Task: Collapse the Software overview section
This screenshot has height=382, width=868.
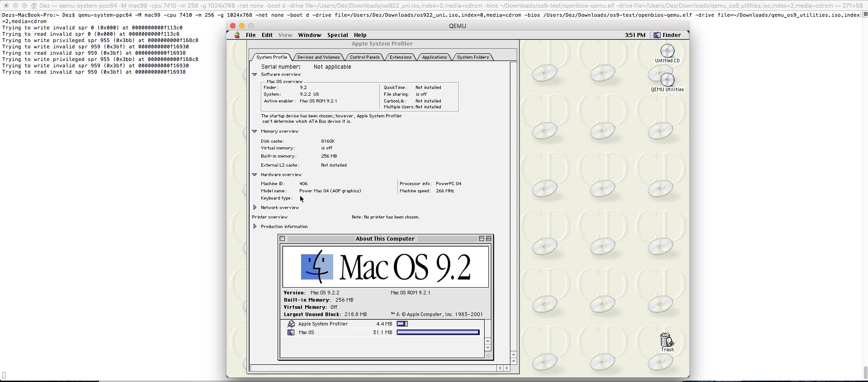Action: 255,75
